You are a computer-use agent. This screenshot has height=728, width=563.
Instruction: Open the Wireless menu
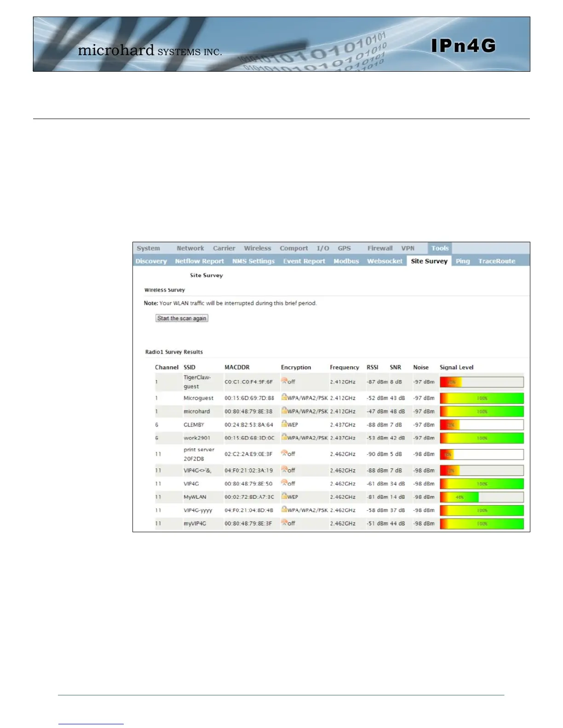coord(258,248)
